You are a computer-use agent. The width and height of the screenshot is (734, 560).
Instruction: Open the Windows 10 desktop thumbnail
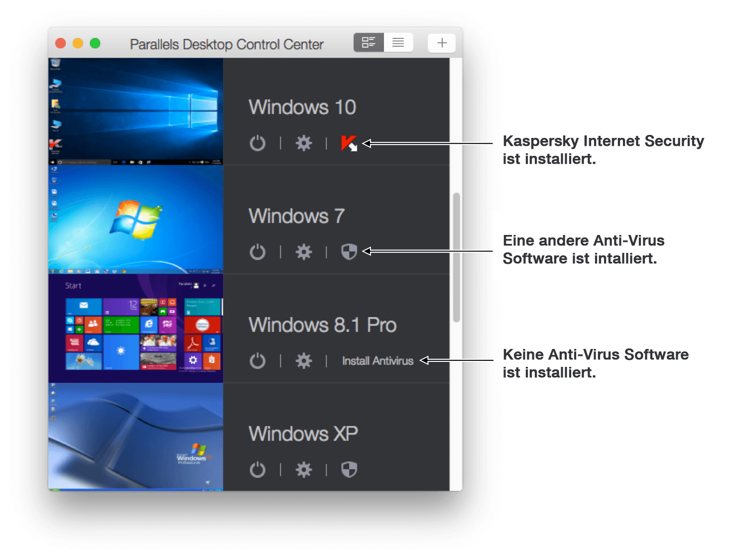tap(135, 110)
